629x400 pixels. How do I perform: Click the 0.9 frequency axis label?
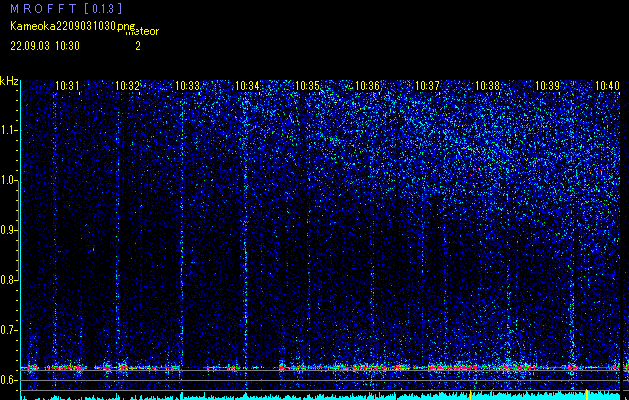click(x=8, y=230)
